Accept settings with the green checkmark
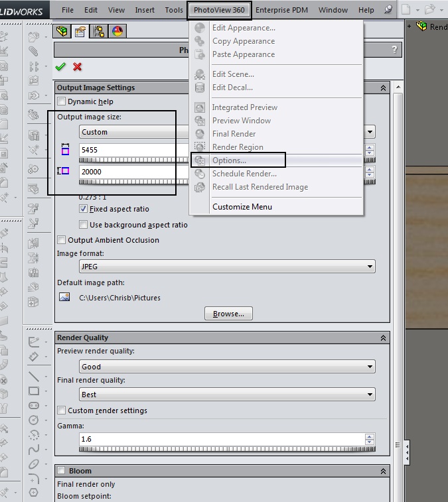448x502 pixels. (x=60, y=66)
